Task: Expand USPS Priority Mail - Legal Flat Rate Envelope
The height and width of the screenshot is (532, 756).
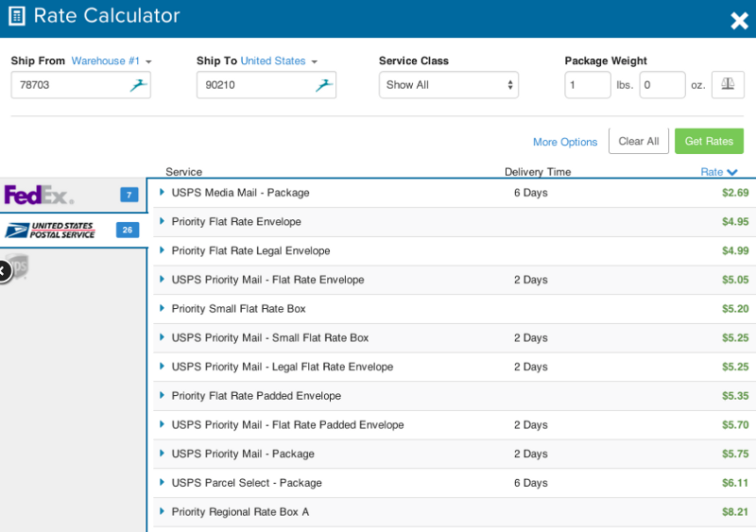Action: click(x=162, y=366)
